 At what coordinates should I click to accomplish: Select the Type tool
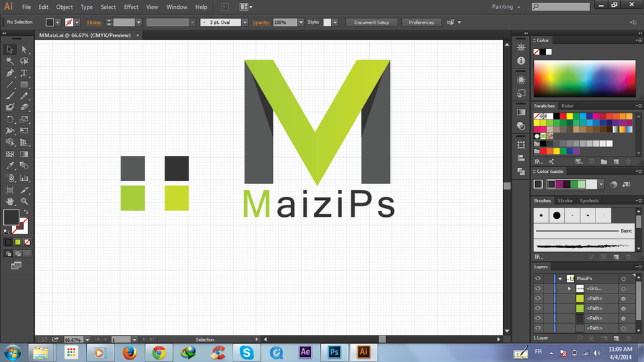pos(23,72)
